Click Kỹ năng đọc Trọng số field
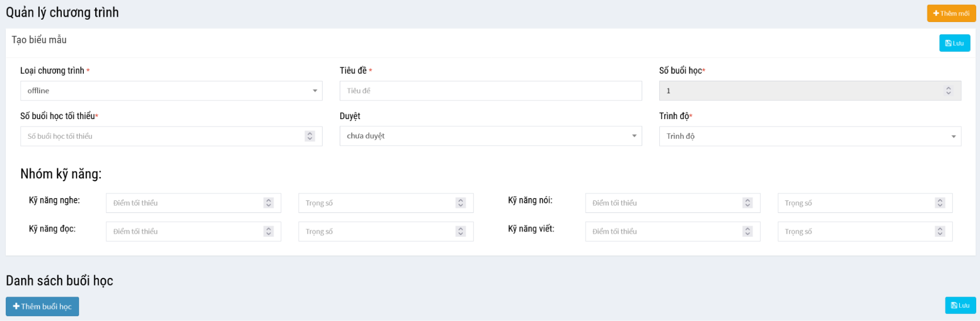Image resolution: width=980 pixels, height=321 pixels. pyautogui.click(x=377, y=231)
